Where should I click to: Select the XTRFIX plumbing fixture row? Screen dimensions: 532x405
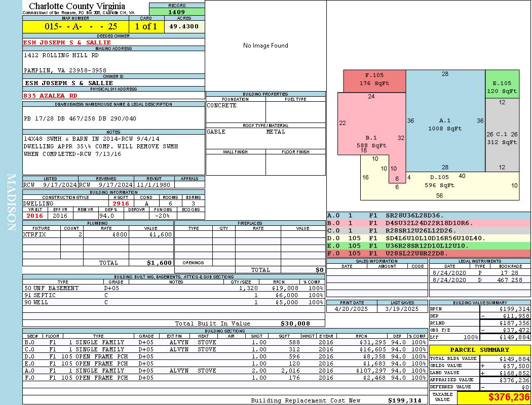[x=98, y=234]
